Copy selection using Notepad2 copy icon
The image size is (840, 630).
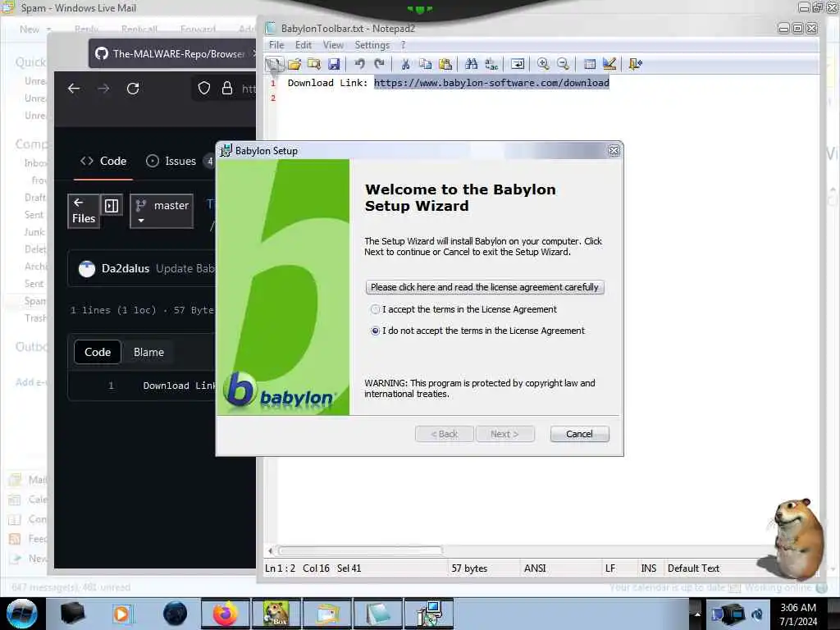(x=426, y=64)
